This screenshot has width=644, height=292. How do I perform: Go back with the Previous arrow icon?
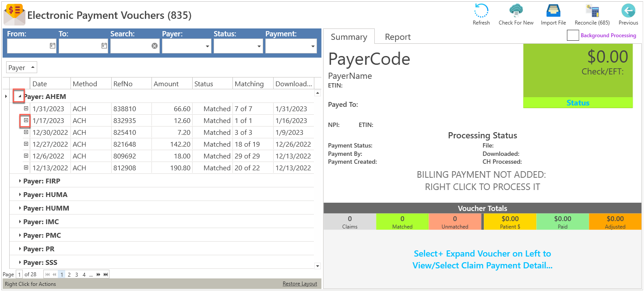[628, 11]
